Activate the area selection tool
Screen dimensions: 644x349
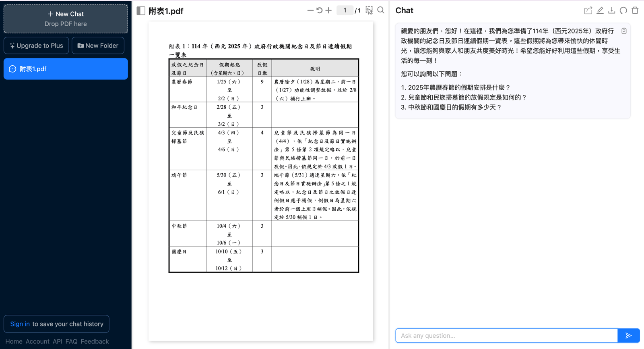tap(369, 10)
